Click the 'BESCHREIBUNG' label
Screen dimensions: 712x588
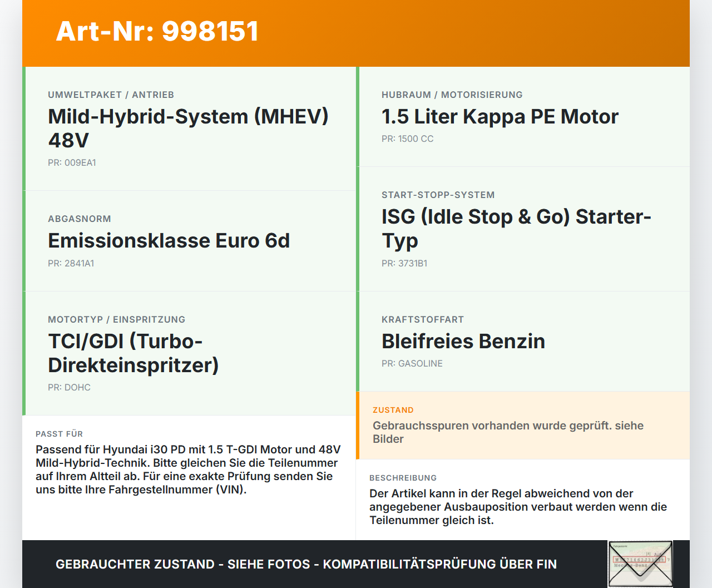[x=403, y=478]
